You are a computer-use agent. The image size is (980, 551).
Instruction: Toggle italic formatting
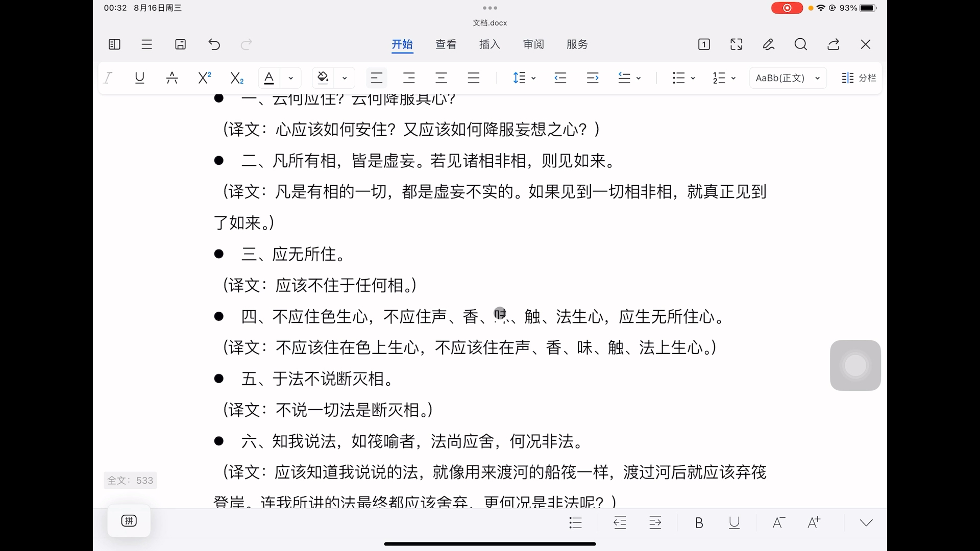pos(108,78)
